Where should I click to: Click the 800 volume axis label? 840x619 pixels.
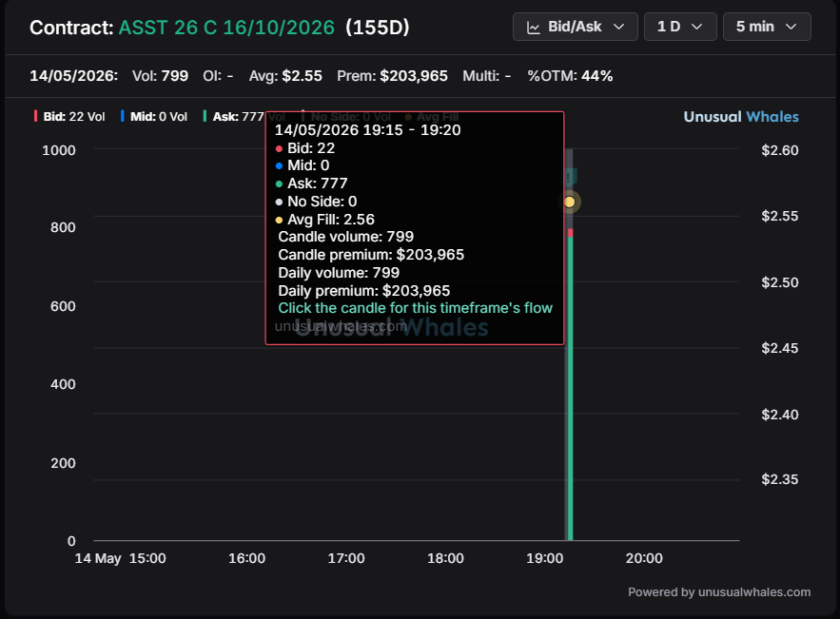point(63,227)
